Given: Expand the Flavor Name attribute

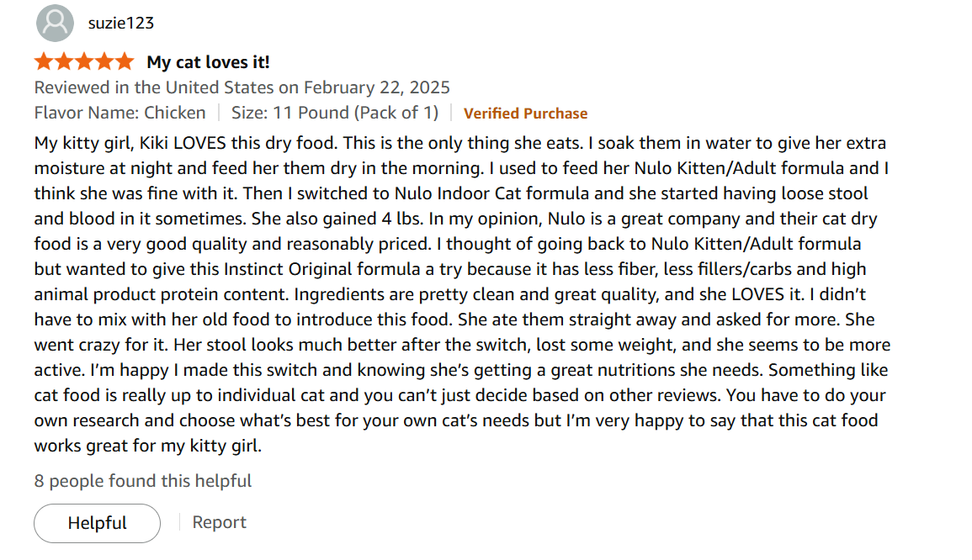Looking at the screenshot, I should click(120, 113).
